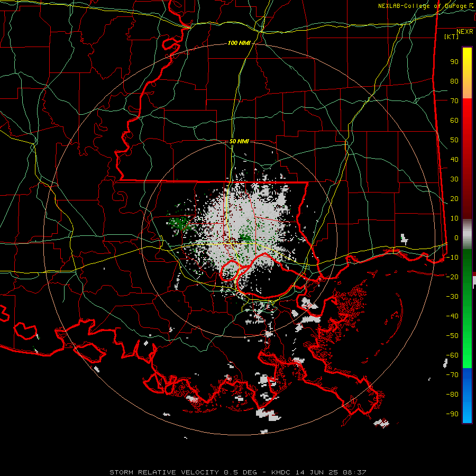Click the "KHDC" station ID in the caption

(281, 472)
